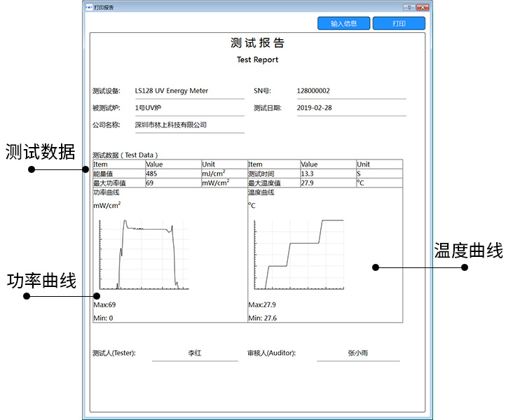Click the 最大温度值 item cell
513x420 pixels.
coord(274,183)
